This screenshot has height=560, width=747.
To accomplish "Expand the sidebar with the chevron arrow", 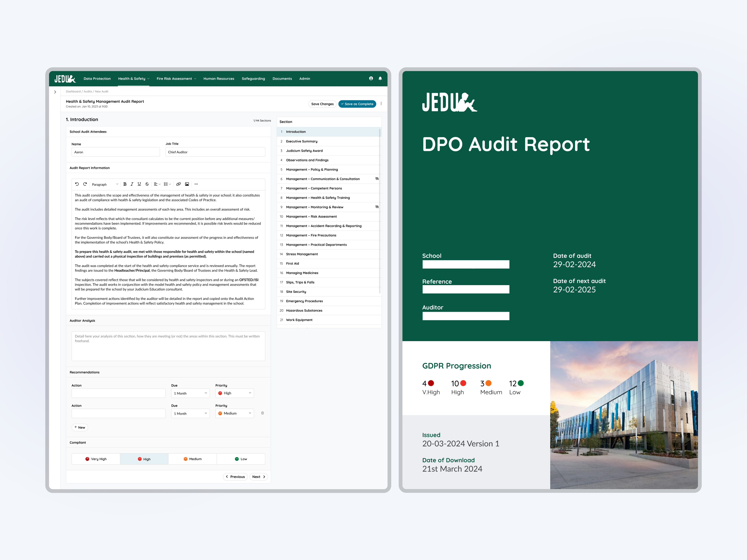I will pyautogui.click(x=55, y=92).
